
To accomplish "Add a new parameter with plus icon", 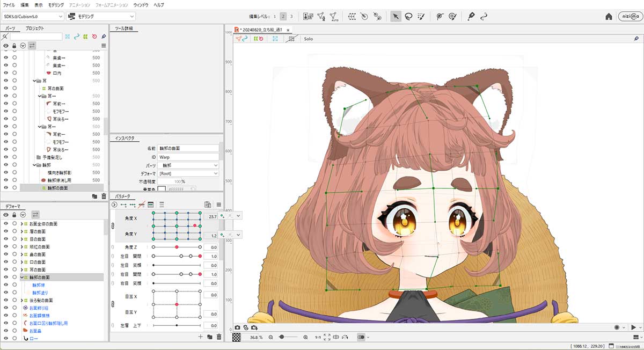I will [x=201, y=337].
